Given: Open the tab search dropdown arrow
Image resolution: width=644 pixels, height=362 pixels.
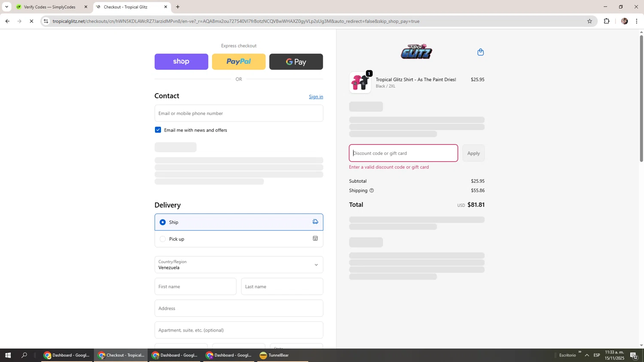Looking at the screenshot, I should [x=6, y=7].
